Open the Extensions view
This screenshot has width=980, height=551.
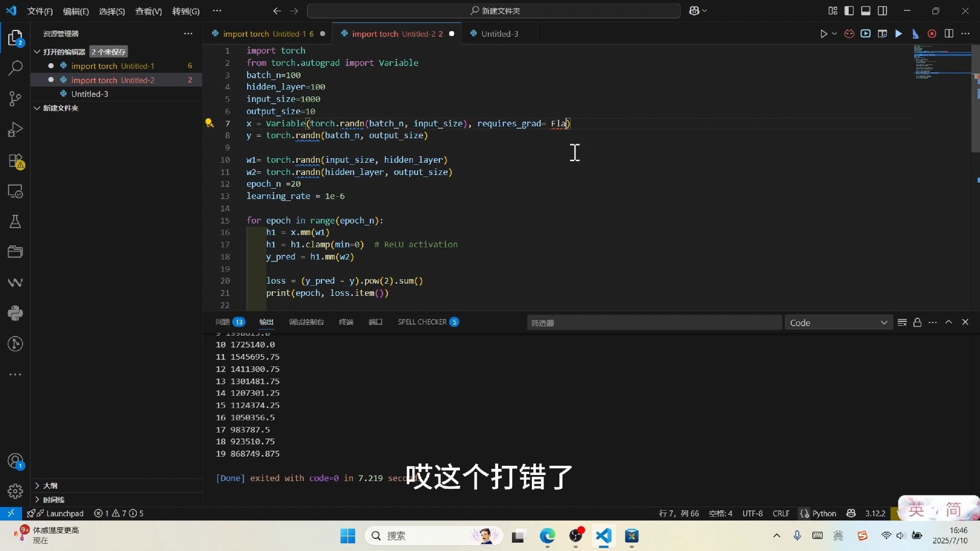point(15,161)
